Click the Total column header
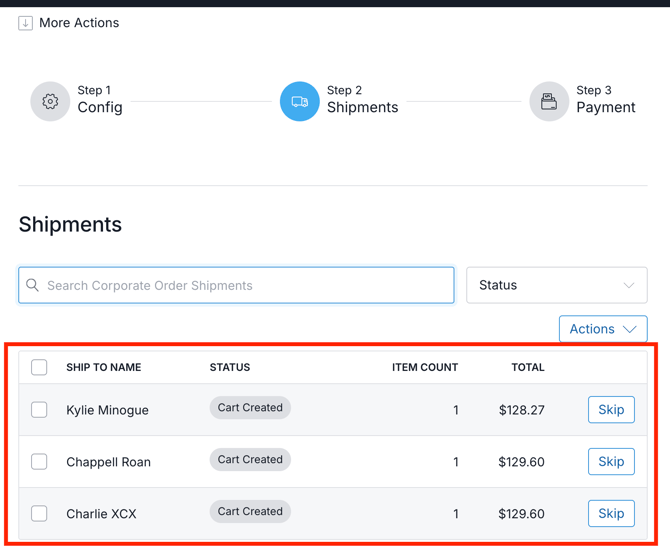The width and height of the screenshot is (670, 551). click(x=528, y=367)
